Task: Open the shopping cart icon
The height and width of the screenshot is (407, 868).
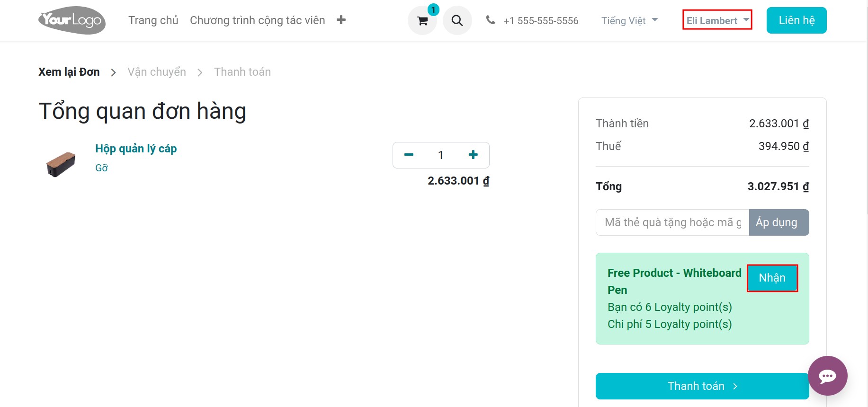Action: pyautogui.click(x=421, y=20)
